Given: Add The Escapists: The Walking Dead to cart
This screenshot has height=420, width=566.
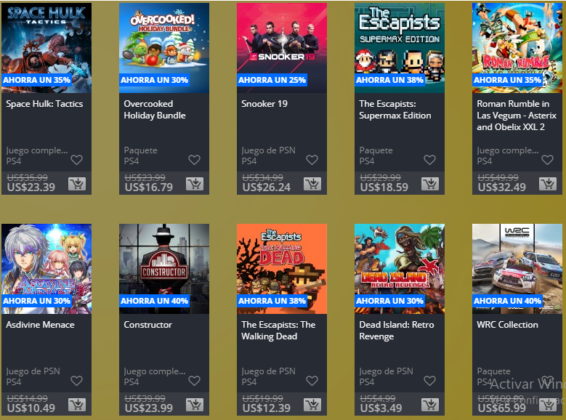Looking at the screenshot, I should click(x=312, y=405).
